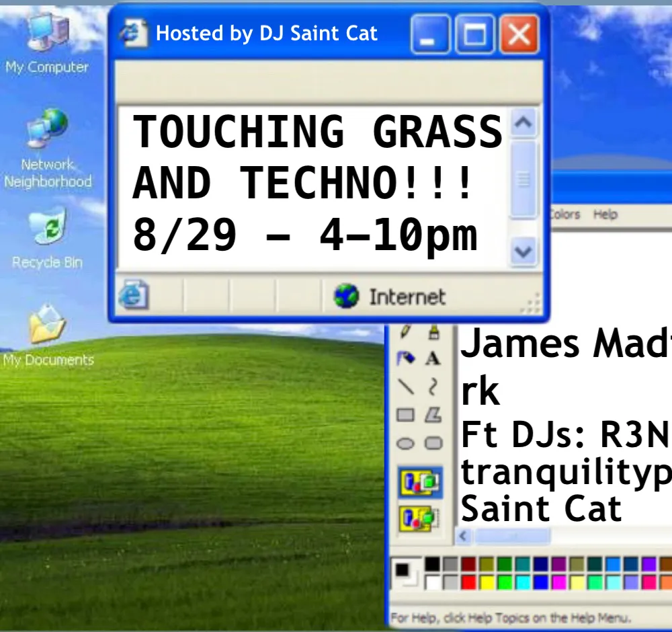The image size is (672, 632).
Task: Pick the bright yellow color swatch
Action: click(x=487, y=582)
